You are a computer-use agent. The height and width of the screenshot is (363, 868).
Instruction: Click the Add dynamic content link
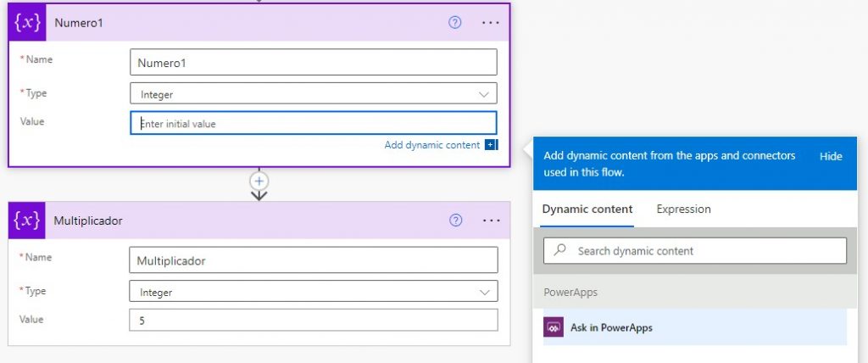431,145
